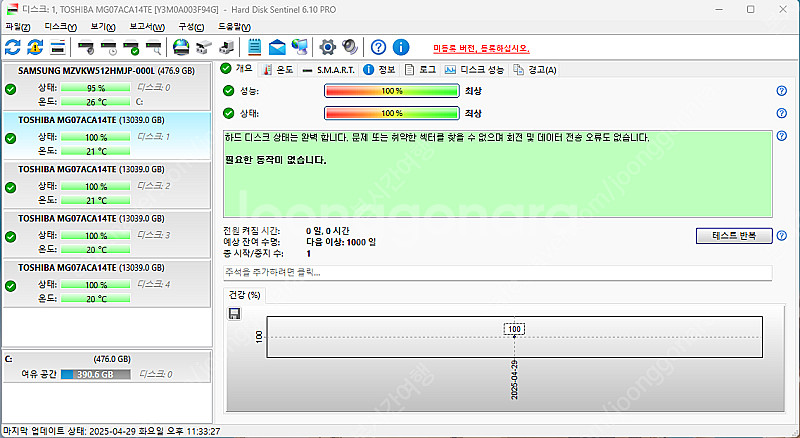Click the question mark help toolbar icon
Image resolution: width=800 pixels, height=438 pixels.
tap(378, 47)
